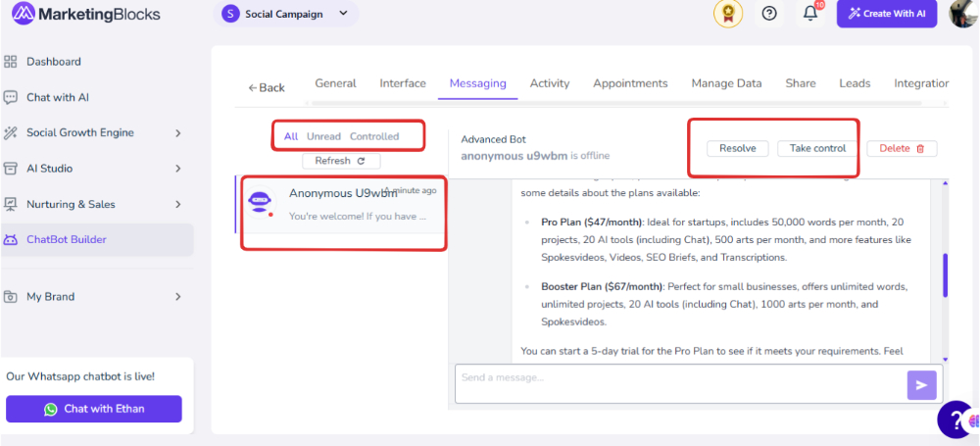Click the Advanced Bot title
The image size is (980, 446).
point(493,139)
